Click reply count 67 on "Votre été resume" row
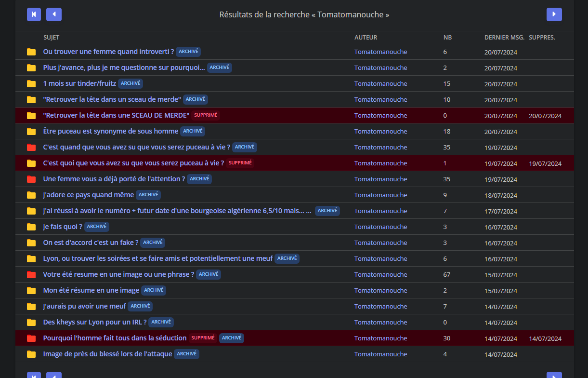The image size is (588, 378). pyautogui.click(x=447, y=274)
